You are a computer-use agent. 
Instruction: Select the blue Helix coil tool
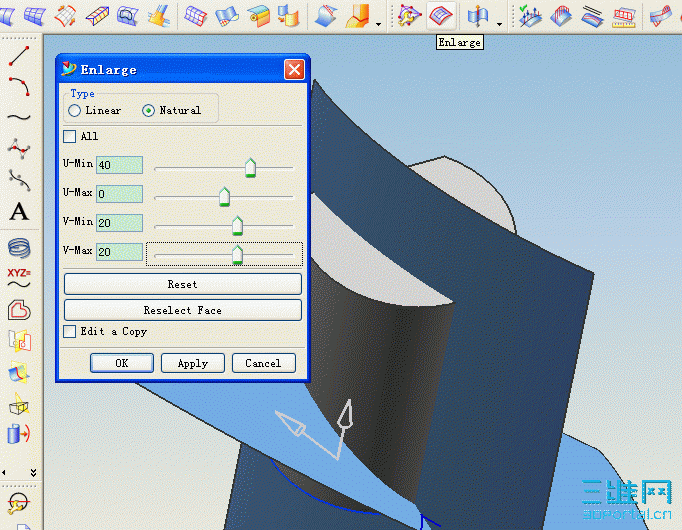pyautogui.click(x=19, y=248)
